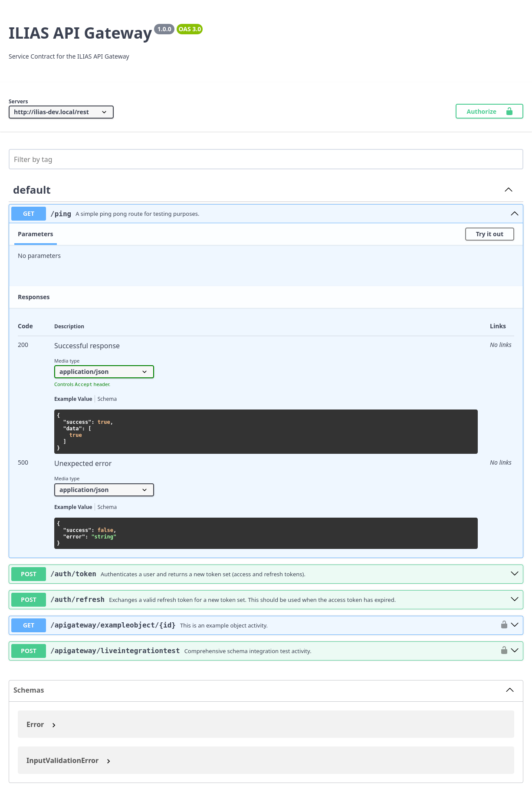Switch to Schema tab for 500 response
The image size is (532, 796).
tap(107, 507)
